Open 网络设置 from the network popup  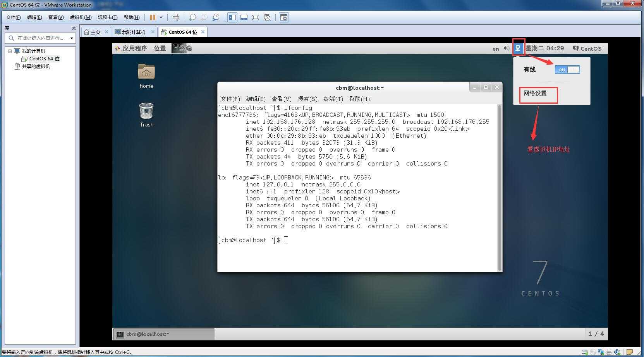[x=535, y=93]
